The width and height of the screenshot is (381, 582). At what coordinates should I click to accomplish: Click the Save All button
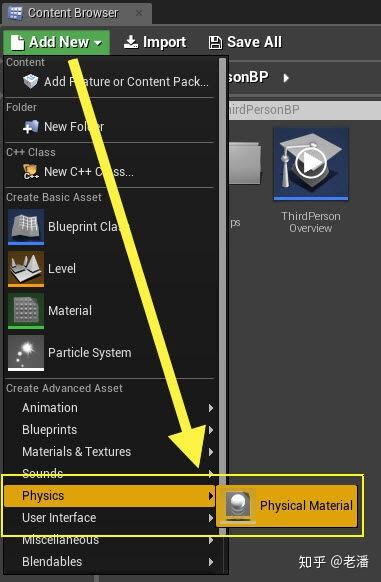point(245,42)
